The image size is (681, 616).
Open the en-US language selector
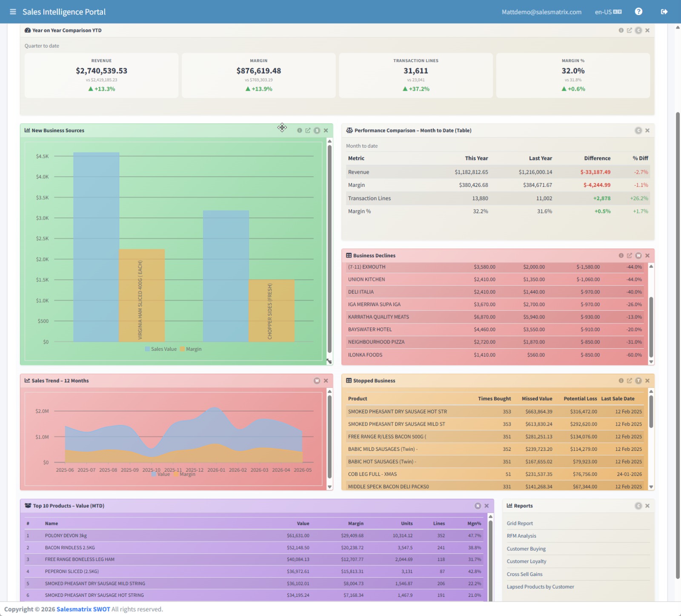(608, 12)
